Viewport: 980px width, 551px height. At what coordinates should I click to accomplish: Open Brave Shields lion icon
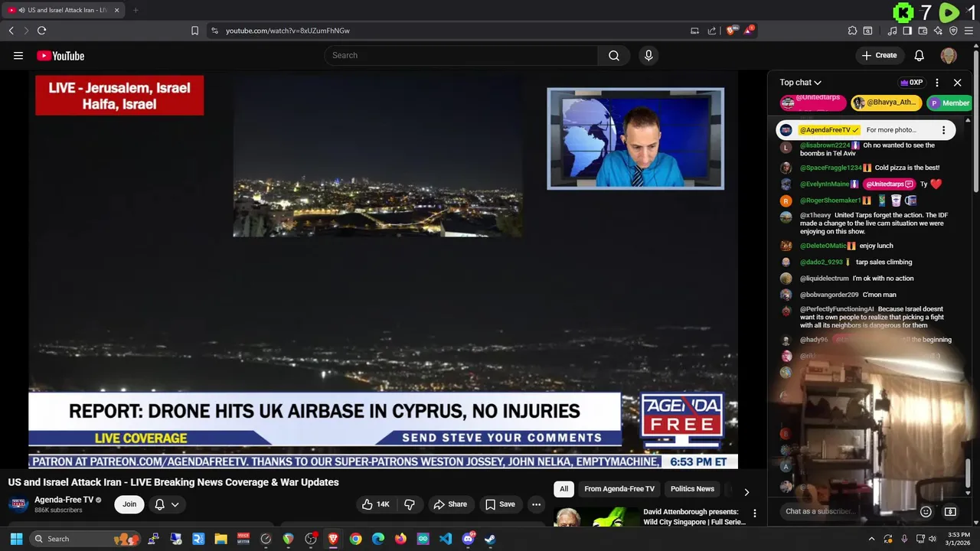pos(731,31)
